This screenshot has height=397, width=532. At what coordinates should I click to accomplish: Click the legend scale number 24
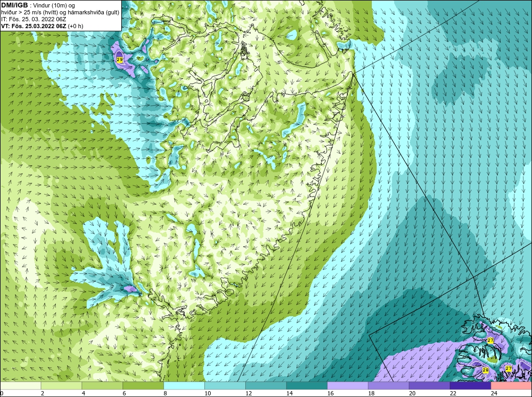coord(494,393)
